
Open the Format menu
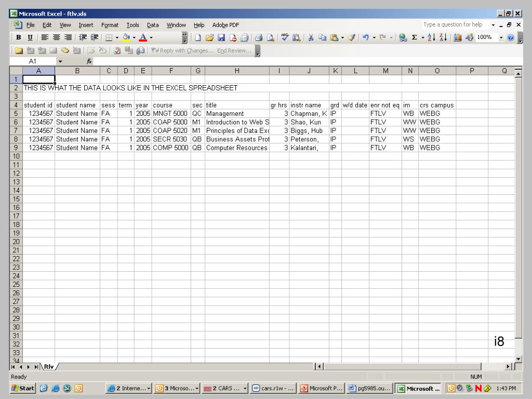(110, 25)
